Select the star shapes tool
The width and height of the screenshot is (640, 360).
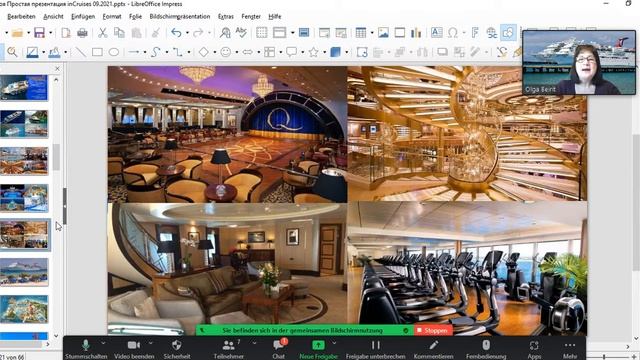pos(313,52)
